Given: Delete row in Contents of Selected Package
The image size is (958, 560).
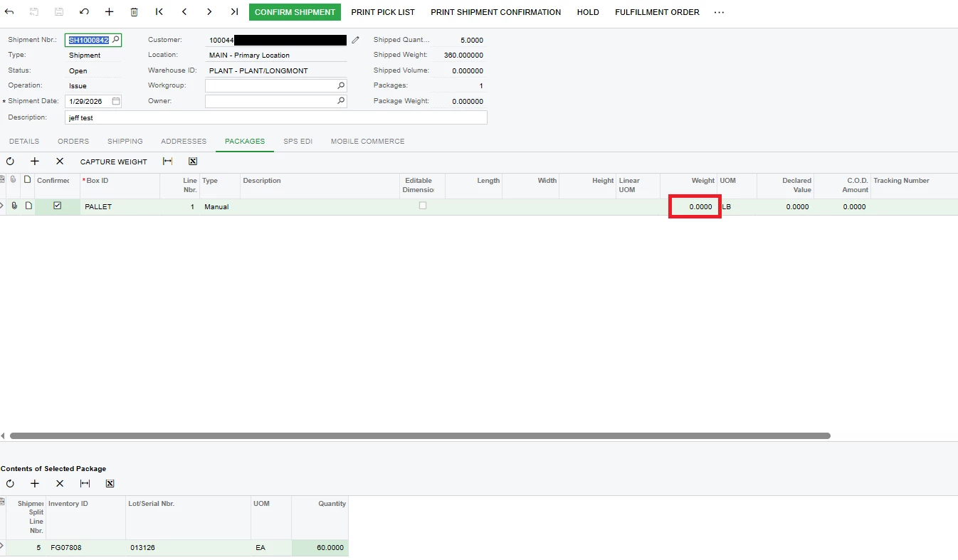Looking at the screenshot, I should (60, 483).
